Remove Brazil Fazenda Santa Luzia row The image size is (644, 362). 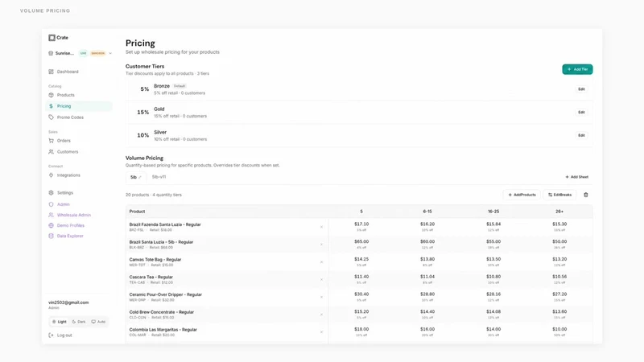tap(321, 227)
